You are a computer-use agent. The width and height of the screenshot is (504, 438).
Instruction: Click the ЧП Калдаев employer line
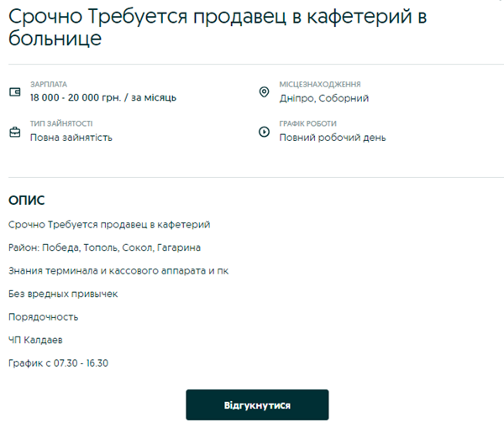coord(35,340)
